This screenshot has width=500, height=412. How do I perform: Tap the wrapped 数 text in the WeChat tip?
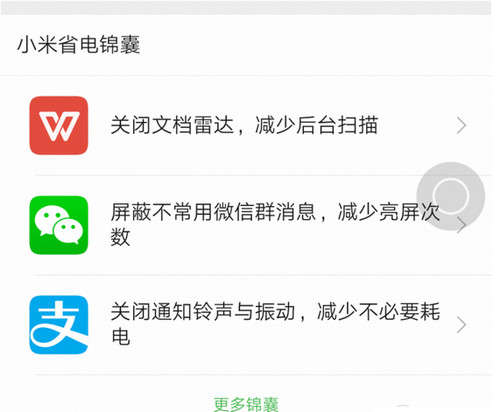[120, 237]
